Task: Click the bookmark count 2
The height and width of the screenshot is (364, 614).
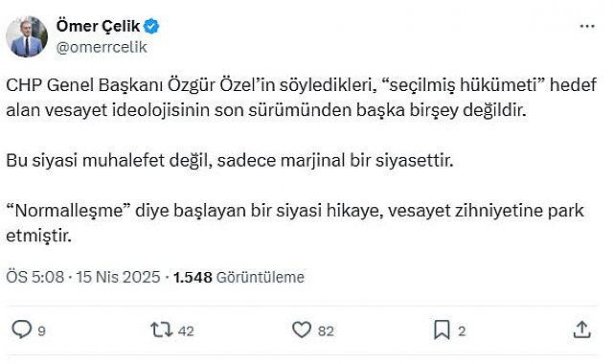Action: point(462,331)
